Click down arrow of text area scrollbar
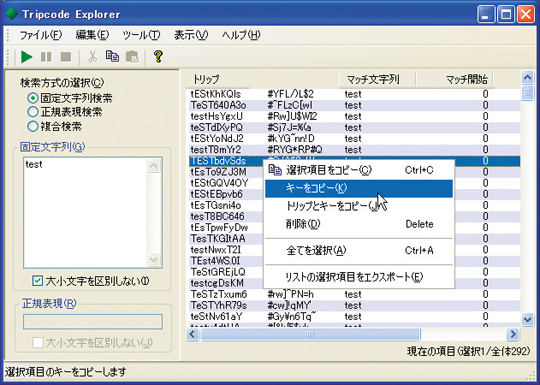This screenshot has width=540, height=385. (153, 259)
